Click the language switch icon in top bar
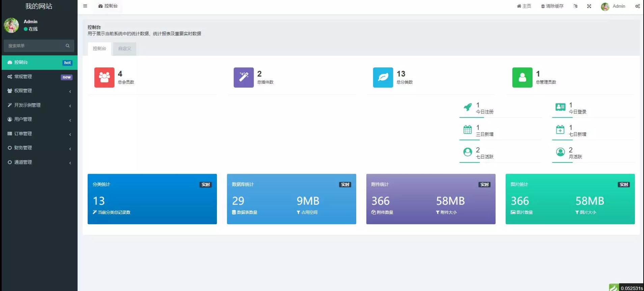This screenshot has height=291, width=644. pos(576,6)
